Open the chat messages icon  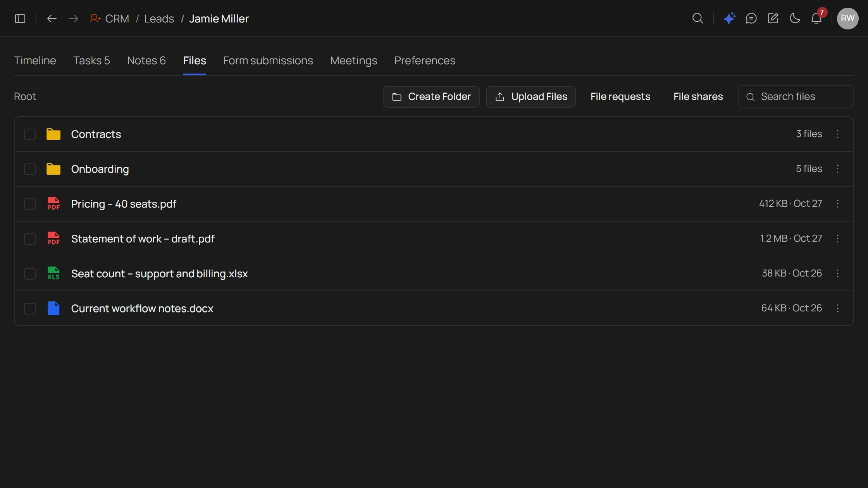point(751,18)
